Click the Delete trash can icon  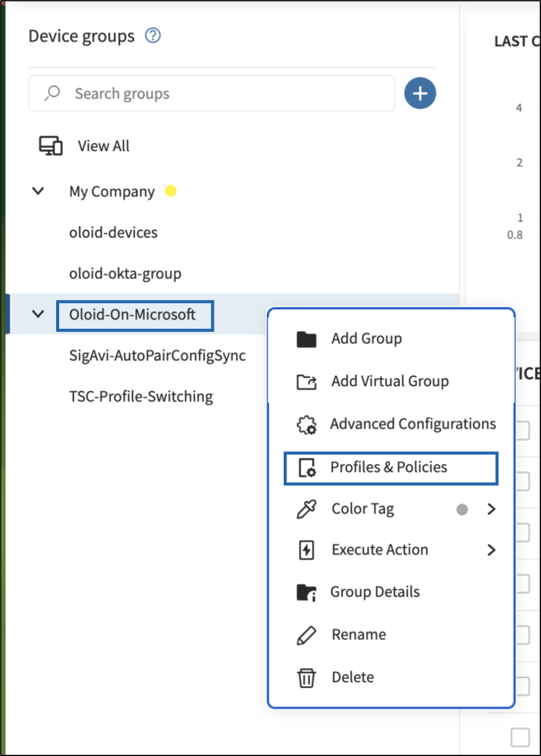coord(307,677)
